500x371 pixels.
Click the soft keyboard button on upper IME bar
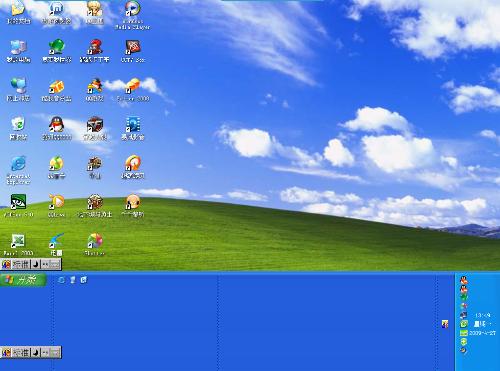pyautogui.click(x=55, y=264)
